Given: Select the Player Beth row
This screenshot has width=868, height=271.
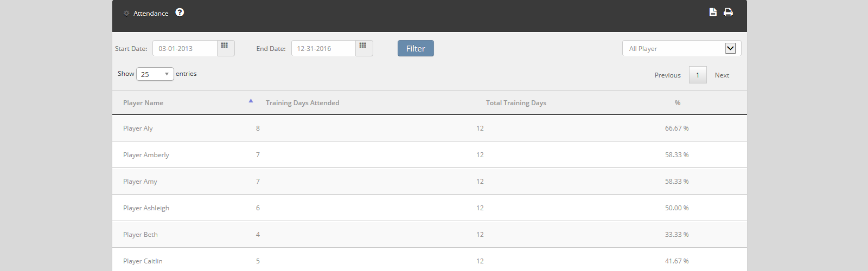Looking at the screenshot, I should pyautogui.click(x=141, y=235).
